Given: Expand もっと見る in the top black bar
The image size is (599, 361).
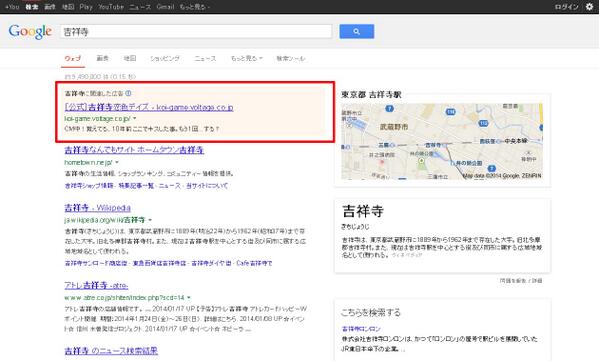Looking at the screenshot, I should (x=195, y=6).
